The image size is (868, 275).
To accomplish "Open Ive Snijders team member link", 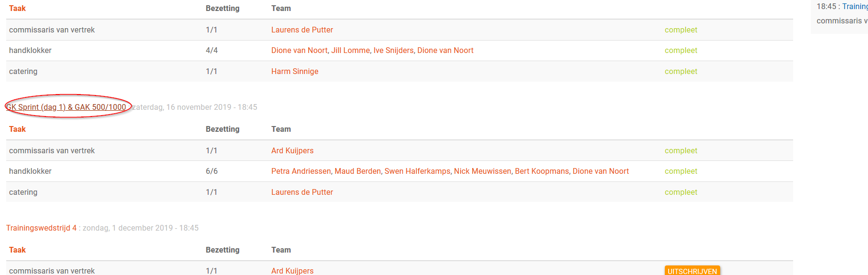I will coord(393,50).
